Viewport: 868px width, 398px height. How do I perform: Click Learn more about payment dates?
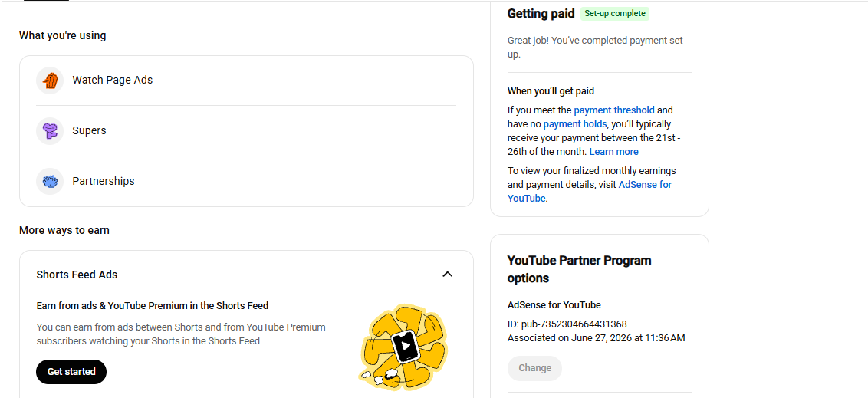(x=613, y=152)
